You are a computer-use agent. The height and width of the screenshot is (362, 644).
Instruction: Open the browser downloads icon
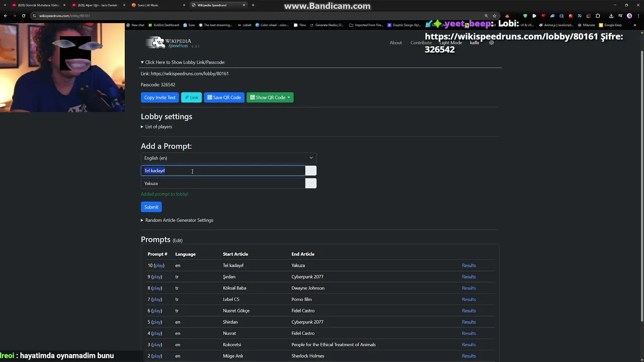pyautogui.click(x=611, y=16)
